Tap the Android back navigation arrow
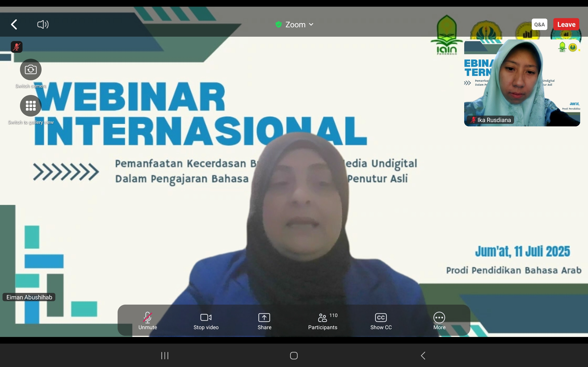The height and width of the screenshot is (367, 588). [423, 356]
